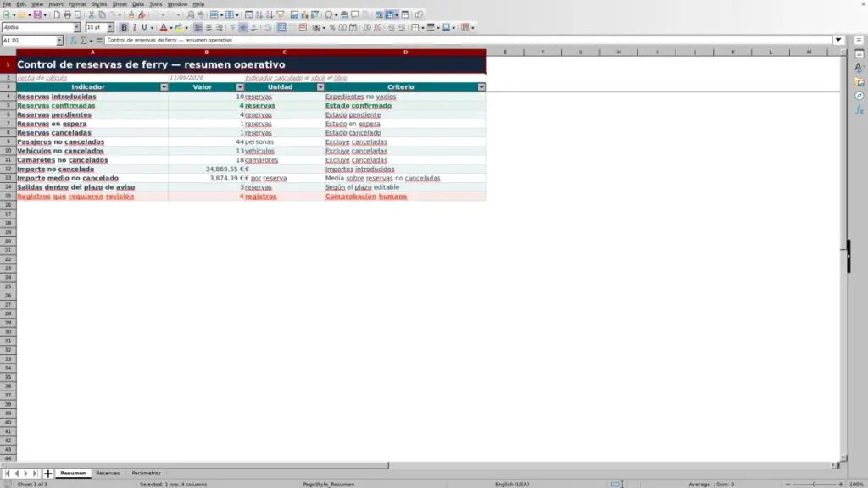This screenshot has width=868, height=488.
Task: Open the sidebar Gallery panel icon
Action: (x=860, y=82)
